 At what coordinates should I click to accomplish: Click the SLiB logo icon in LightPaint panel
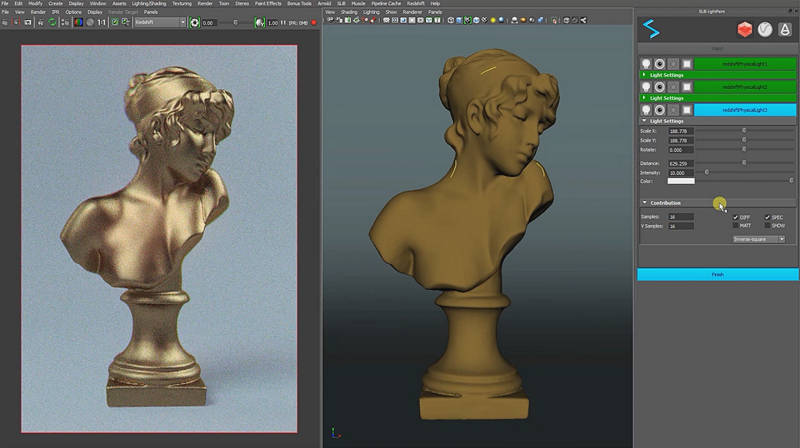pyautogui.click(x=653, y=29)
